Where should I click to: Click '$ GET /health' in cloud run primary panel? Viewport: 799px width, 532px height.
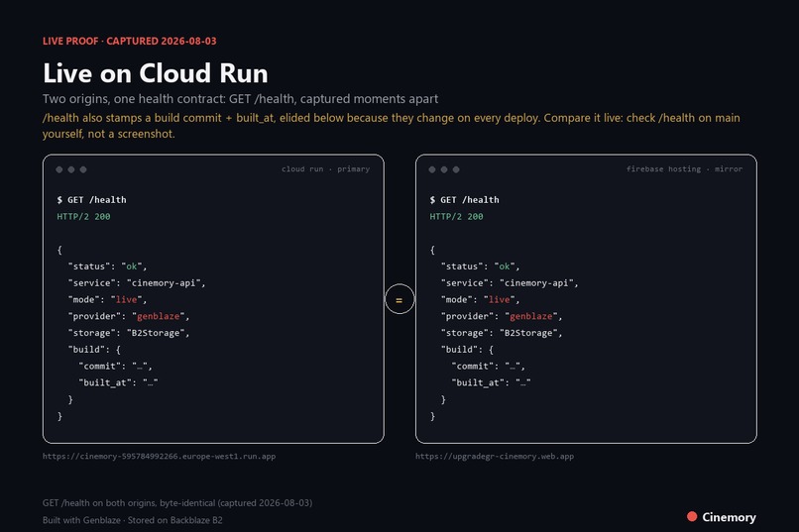pos(92,200)
